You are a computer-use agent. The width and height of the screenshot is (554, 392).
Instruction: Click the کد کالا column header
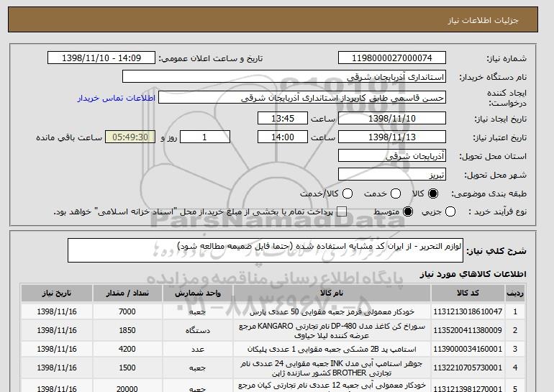pyautogui.click(x=468, y=293)
